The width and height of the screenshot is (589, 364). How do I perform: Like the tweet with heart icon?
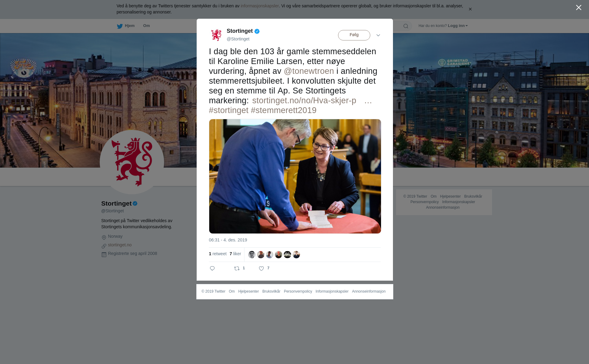coord(261,268)
